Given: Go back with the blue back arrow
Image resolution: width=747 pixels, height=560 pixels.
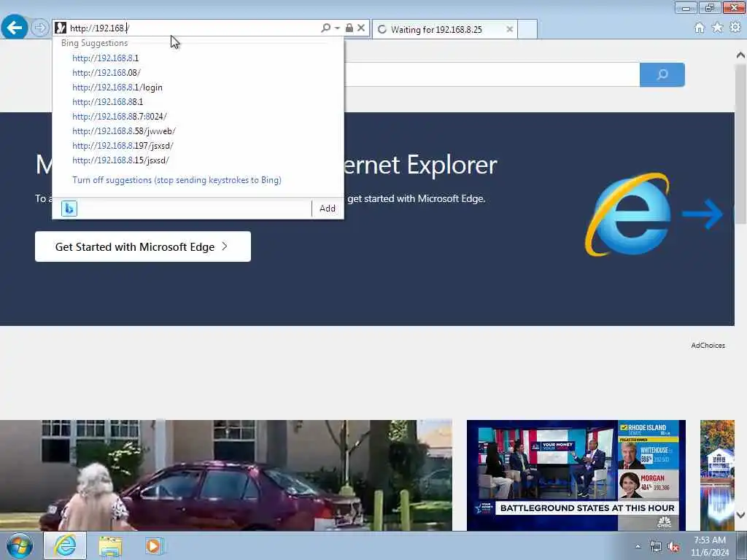Looking at the screenshot, I should tap(15, 28).
